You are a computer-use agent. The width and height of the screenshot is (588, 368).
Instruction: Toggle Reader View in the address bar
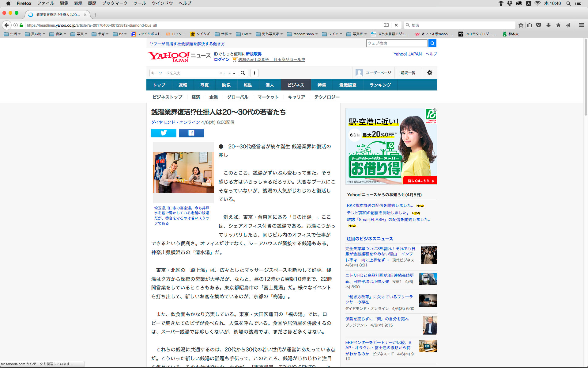386,25
